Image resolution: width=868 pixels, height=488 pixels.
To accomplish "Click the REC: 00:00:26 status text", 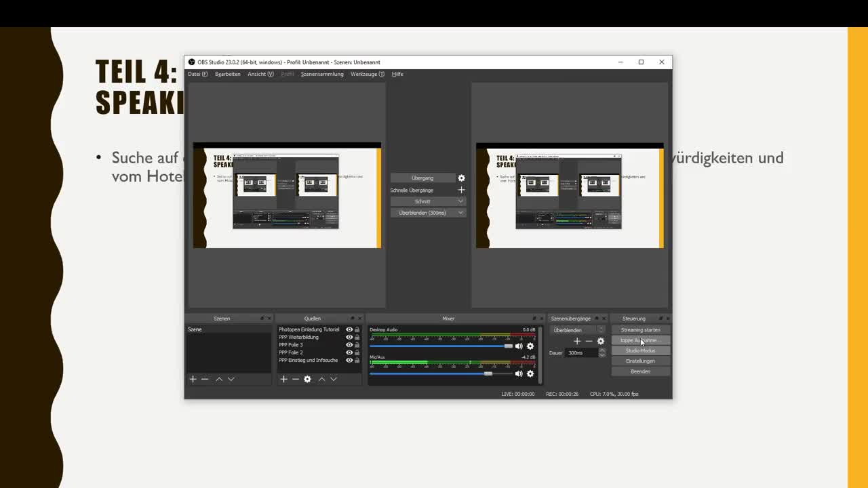I will click(x=562, y=394).
